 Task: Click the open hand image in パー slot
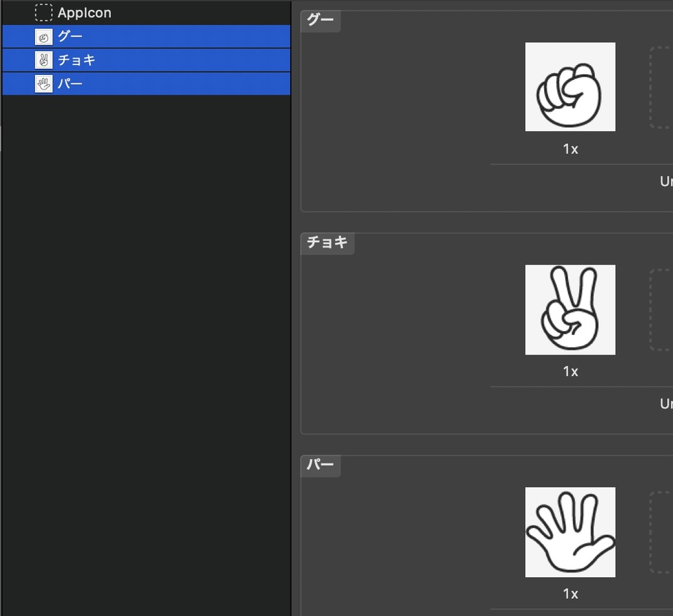(x=570, y=532)
